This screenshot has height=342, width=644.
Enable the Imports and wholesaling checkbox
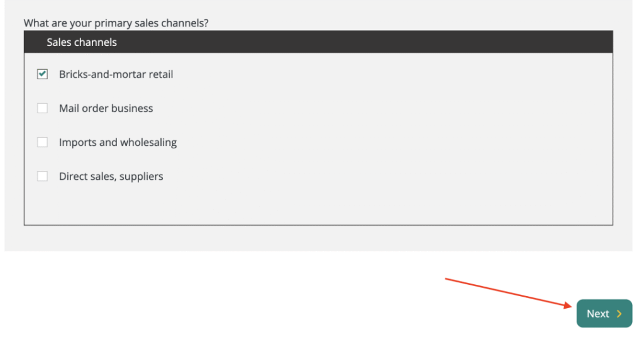click(x=42, y=142)
